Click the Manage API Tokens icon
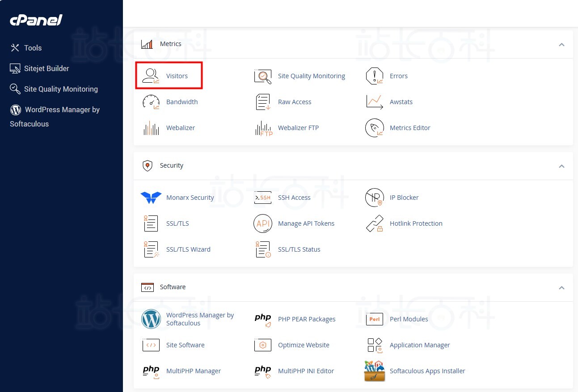The width and height of the screenshot is (578, 392). [263, 223]
